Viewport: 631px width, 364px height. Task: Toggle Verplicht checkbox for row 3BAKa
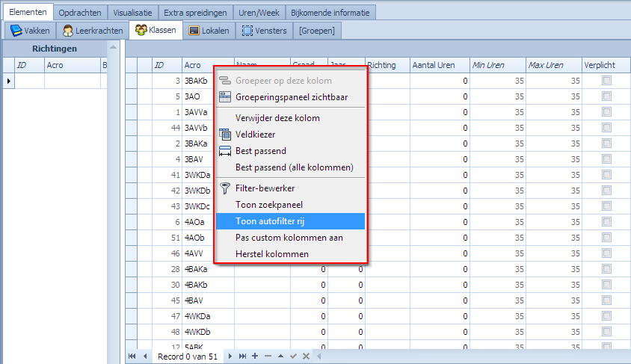606,144
